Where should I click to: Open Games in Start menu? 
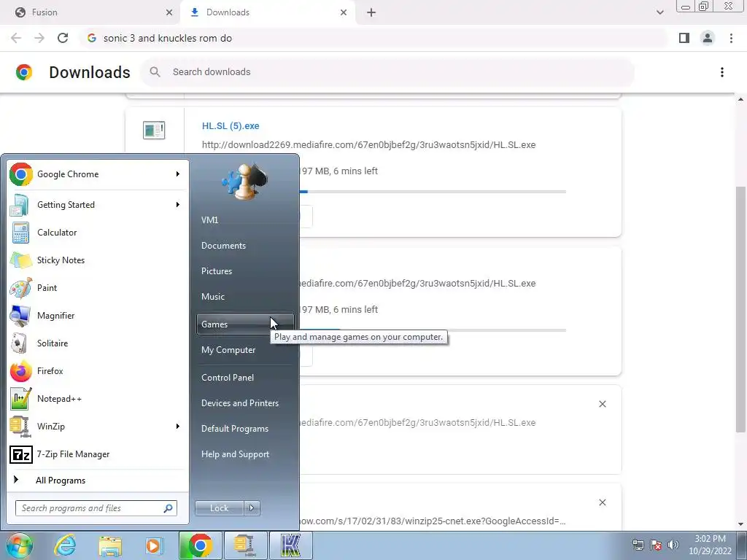245,324
